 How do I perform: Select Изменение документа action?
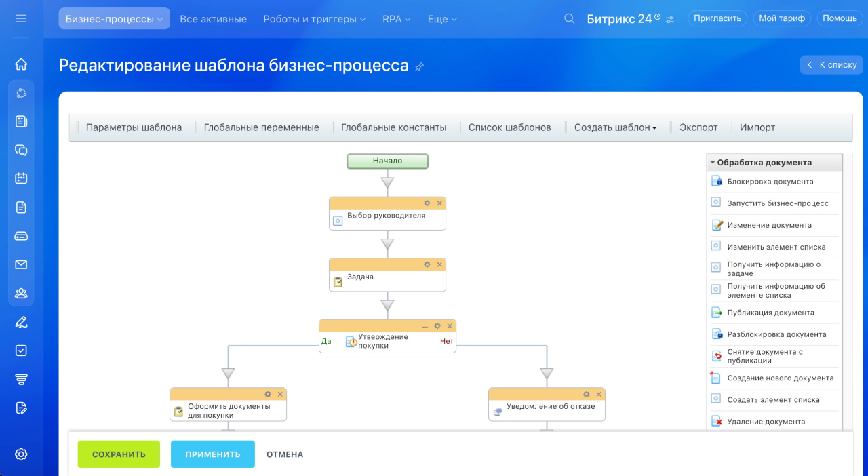[773, 225]
